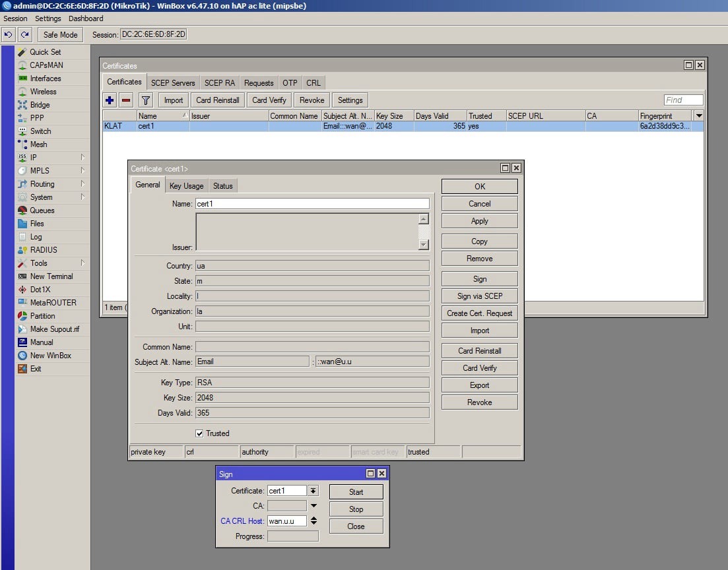
Task: Click the Export button
Action: pyautogui.click(x=479, y=385)
